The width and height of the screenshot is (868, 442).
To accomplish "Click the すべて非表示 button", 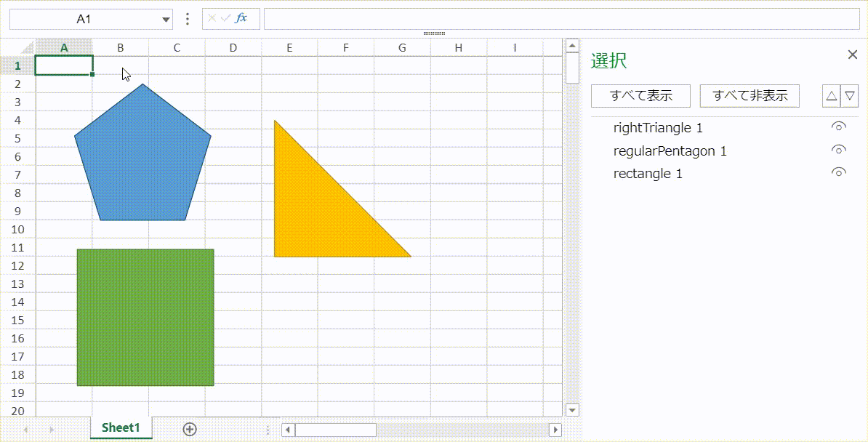I will [750, 95].
